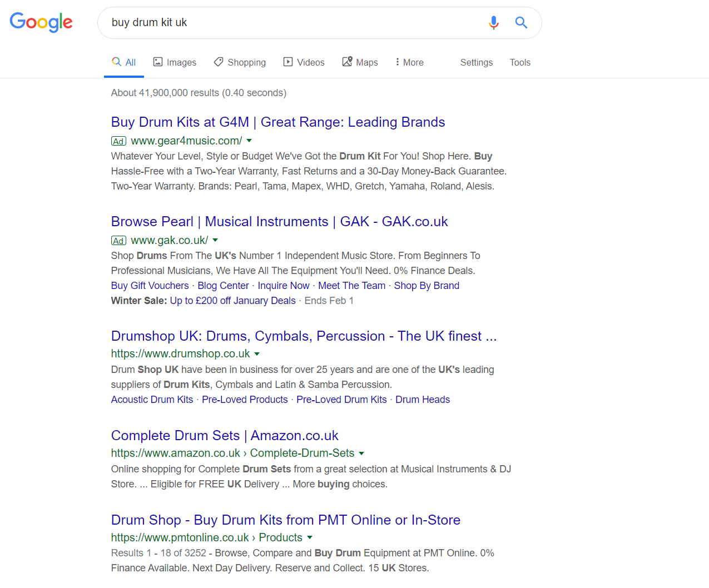Expand the dropdown after Complete-Drum-Sets breadcrumb
The image size is (709, 588).
click(x=362, y=453)
